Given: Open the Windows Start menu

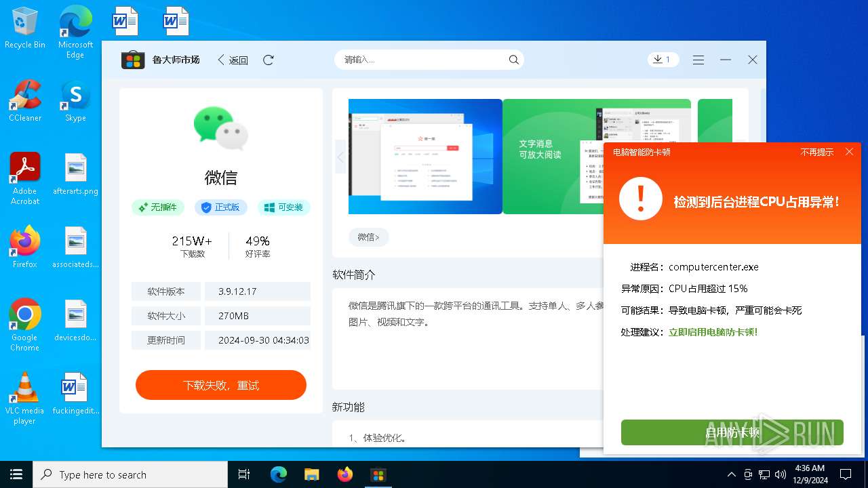Looking at the screenshot, I should point(16,474).
